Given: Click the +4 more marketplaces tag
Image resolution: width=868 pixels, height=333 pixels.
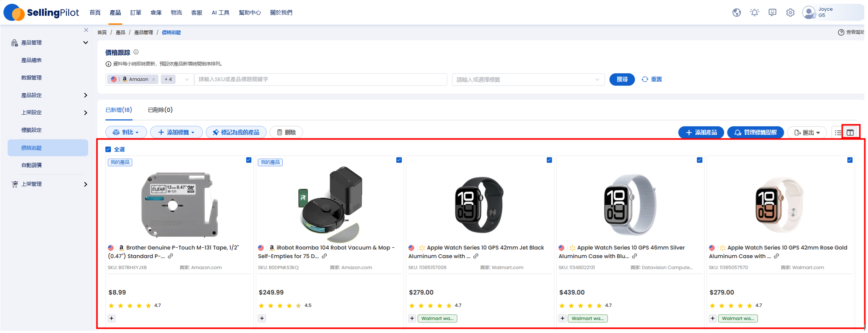Looking at the screenshot, I should [168, 79].
